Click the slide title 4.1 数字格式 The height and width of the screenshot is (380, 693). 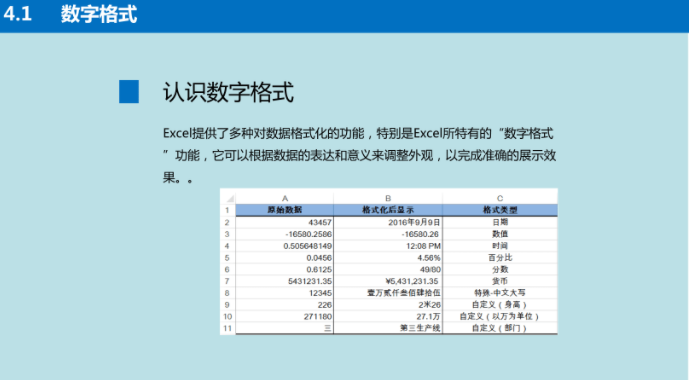tap(70, 14)
